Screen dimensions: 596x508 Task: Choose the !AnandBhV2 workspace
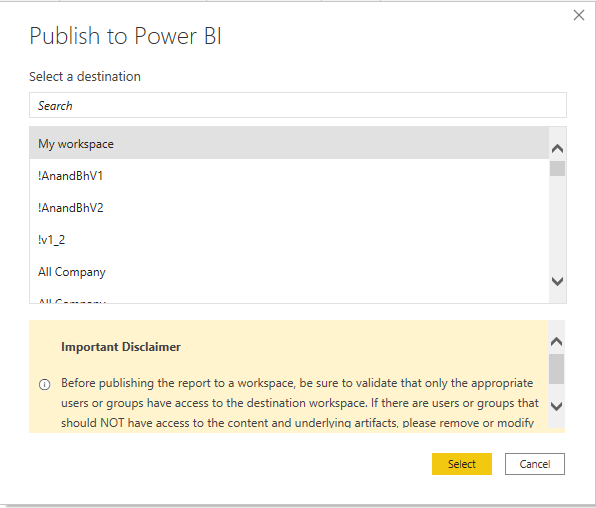(289, 208)
